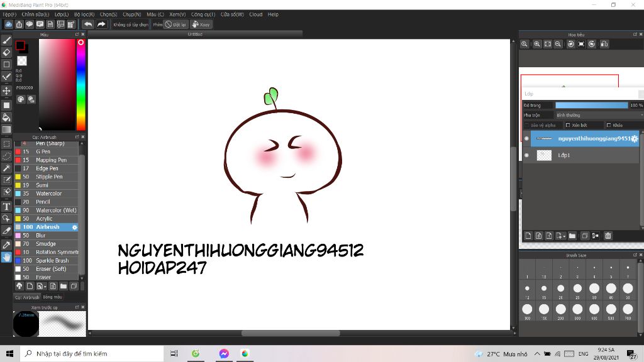Screen dimensions: 644x362
Task: Select the Sparkle Brush
Action: (x=47, y=261)
